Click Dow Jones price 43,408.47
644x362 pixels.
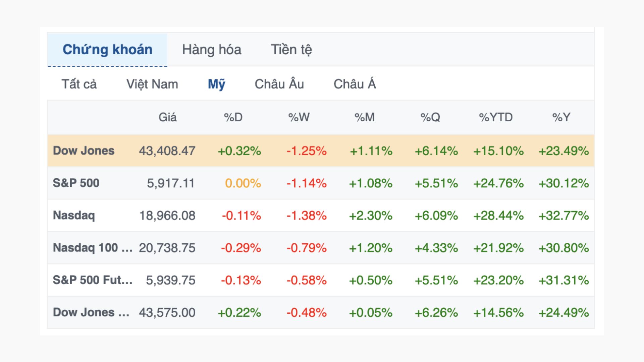(x=167, y=151)
